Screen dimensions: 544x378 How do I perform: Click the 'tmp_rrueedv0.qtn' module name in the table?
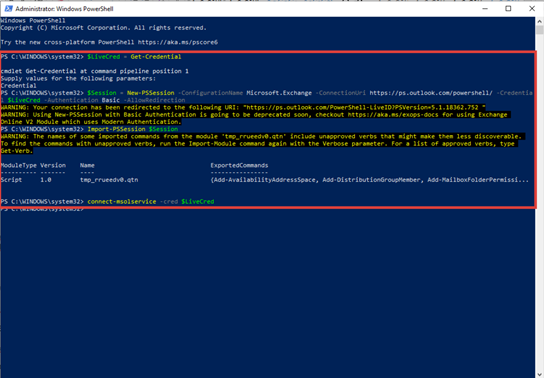109,180
